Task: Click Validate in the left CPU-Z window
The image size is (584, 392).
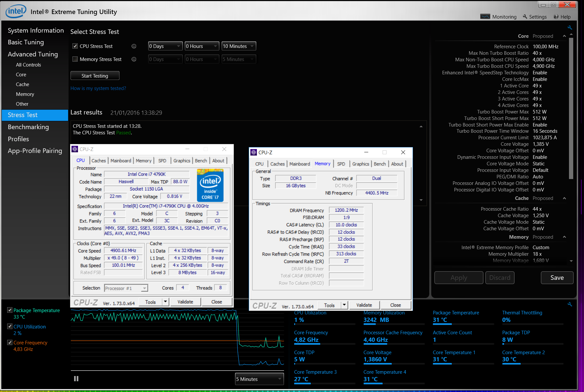Action: 185,302
